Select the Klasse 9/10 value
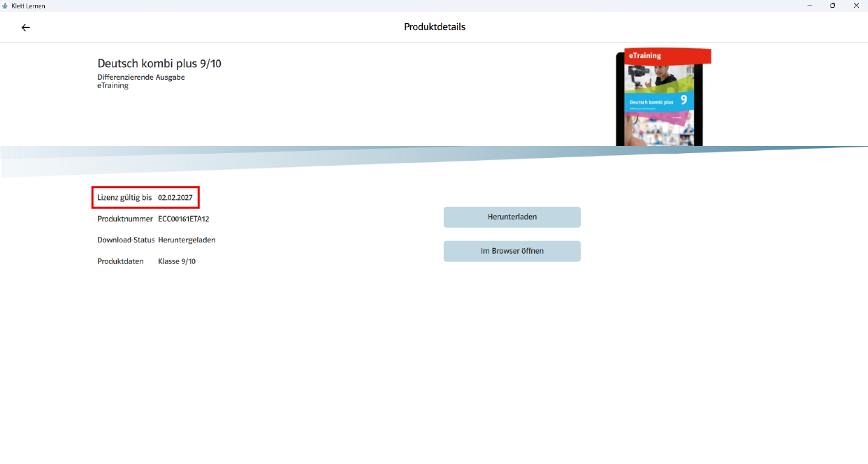868x464 pixels. click(x=177, y=261)
